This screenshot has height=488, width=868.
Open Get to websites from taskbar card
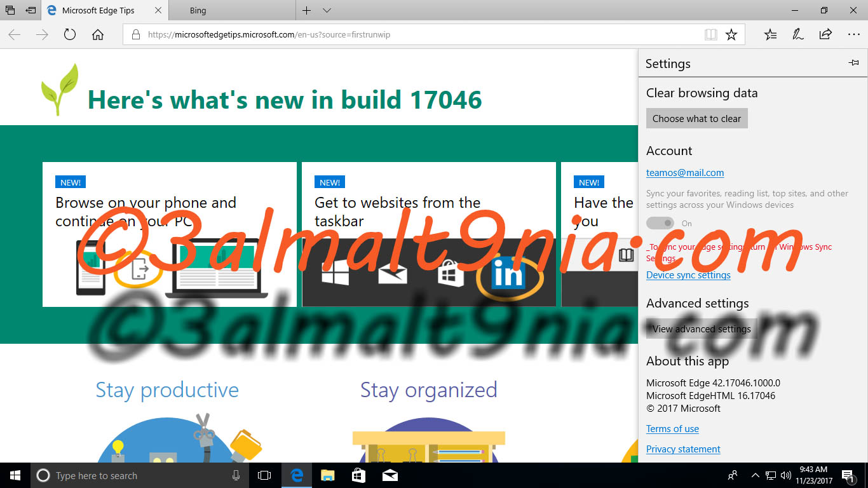click(x=429, y=234)
